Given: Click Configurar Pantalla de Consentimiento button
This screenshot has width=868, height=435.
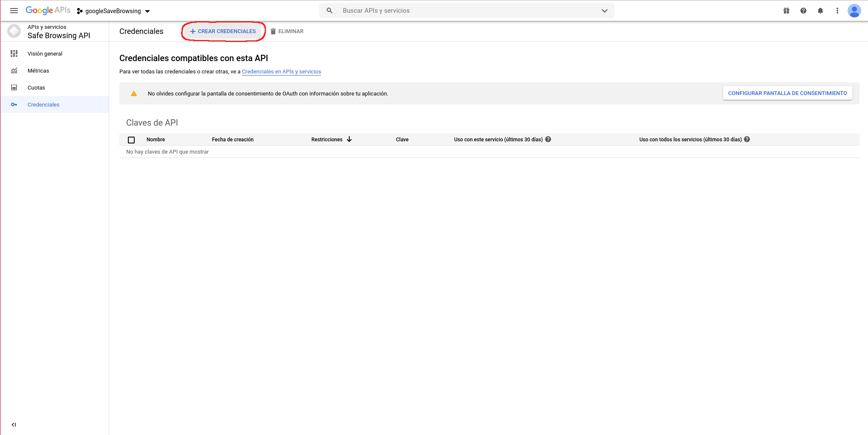Looking at the screenshot, I should 787,93.
